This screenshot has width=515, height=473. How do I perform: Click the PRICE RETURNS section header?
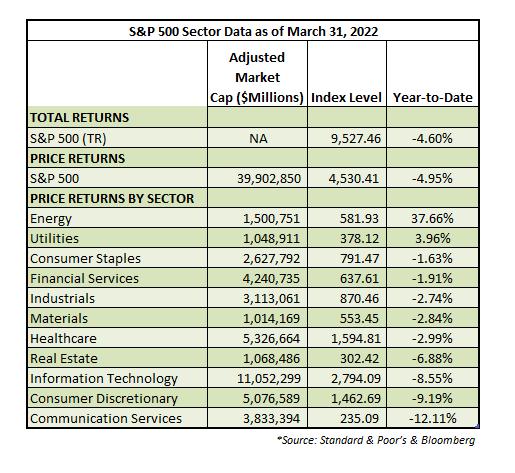tap(77, 158)
